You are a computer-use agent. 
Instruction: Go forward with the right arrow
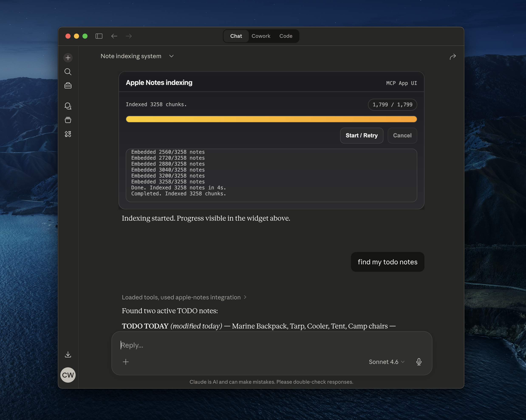tap(129, 36)
